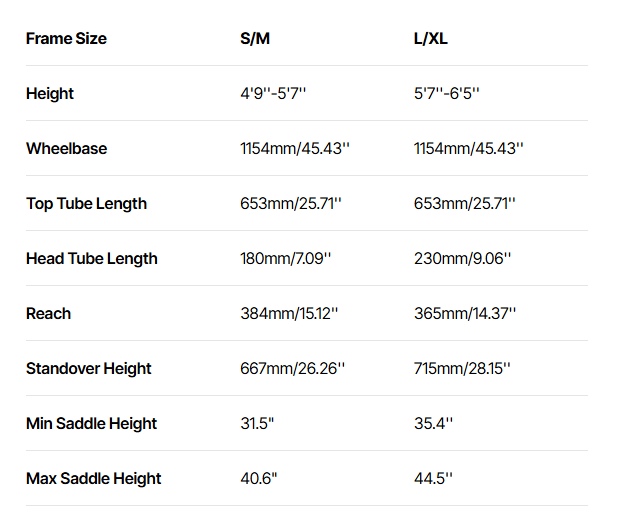621x521 pixels.
Task: Click the 44.5" max saddle height value
Action: click(x=433, y=479)
